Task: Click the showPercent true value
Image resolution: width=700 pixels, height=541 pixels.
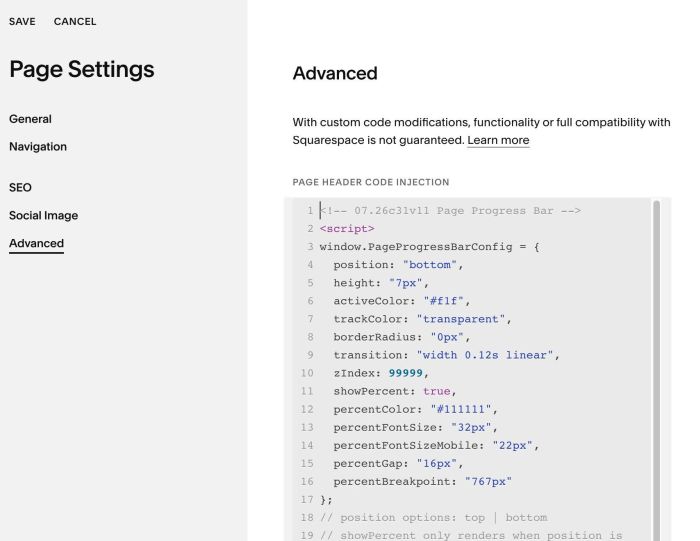Action: point(437,391)
